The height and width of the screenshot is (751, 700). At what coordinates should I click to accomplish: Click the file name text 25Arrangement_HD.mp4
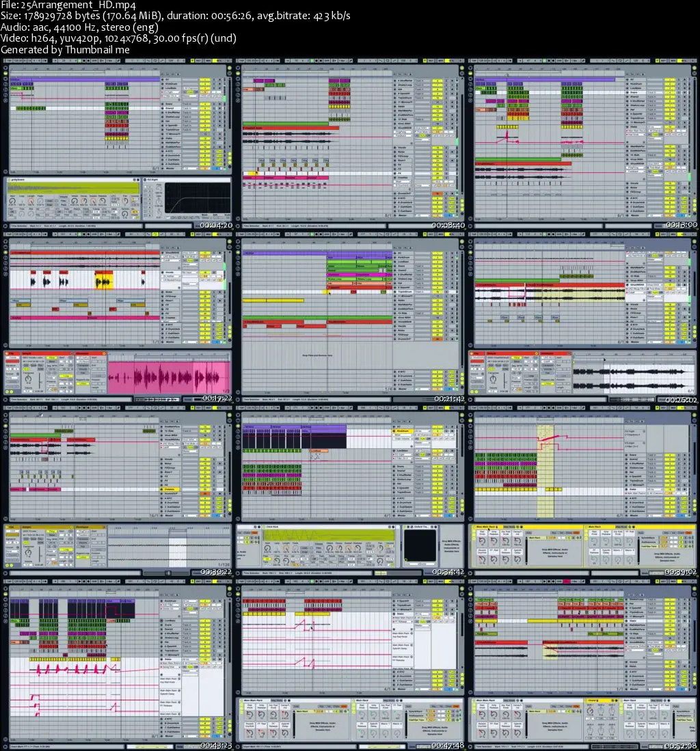point(79,5)
